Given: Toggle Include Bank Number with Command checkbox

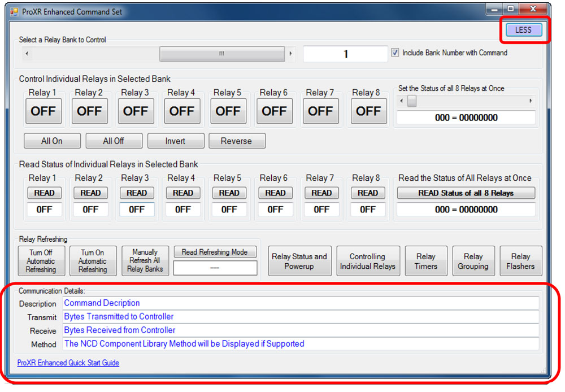Looking at the screenshot, I should tap(395, 53).
